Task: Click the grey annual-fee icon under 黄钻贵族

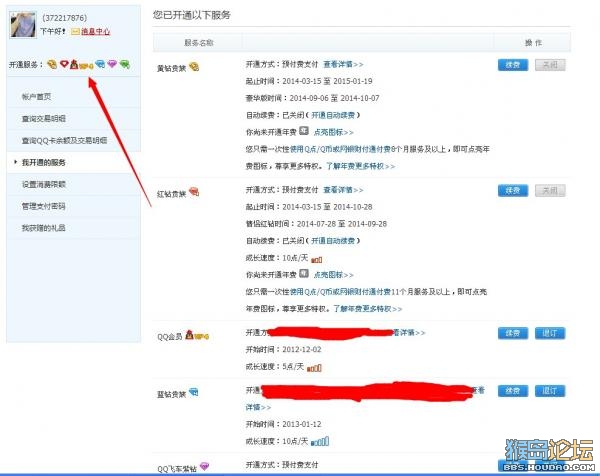Action: (x=304, y=131)
